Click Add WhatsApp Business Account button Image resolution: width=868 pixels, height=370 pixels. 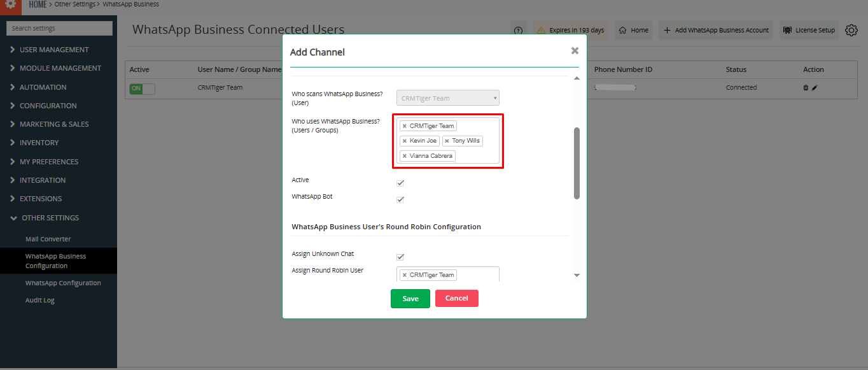coord(716,30)
